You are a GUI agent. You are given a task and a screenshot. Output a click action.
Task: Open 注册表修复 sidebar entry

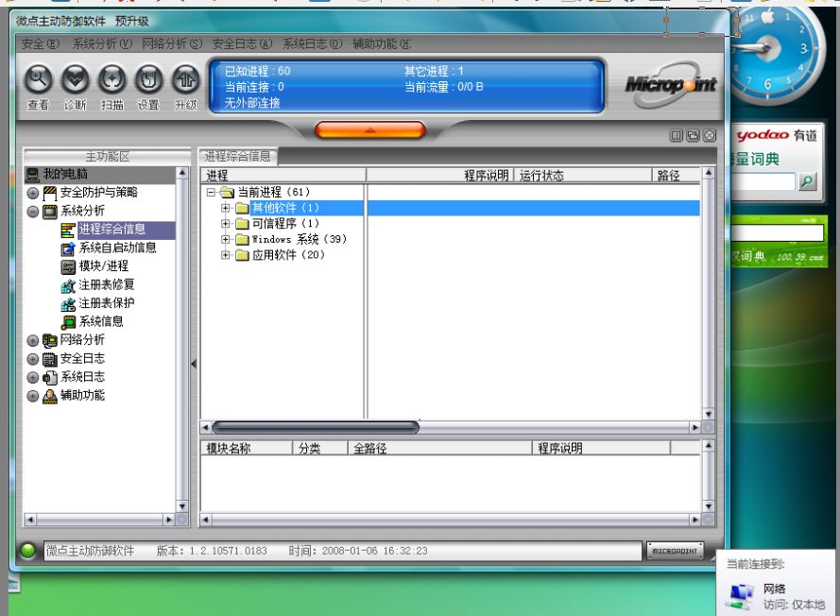(106, 284)
